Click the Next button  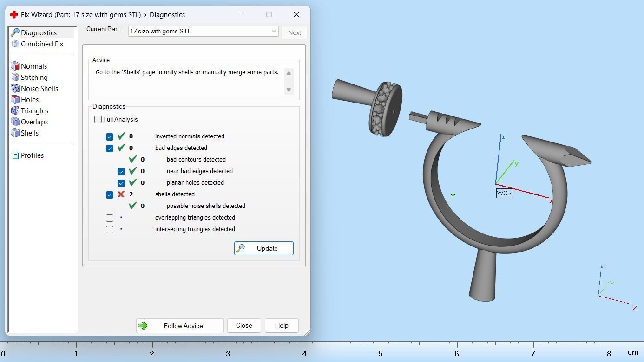tap(294, 32)
